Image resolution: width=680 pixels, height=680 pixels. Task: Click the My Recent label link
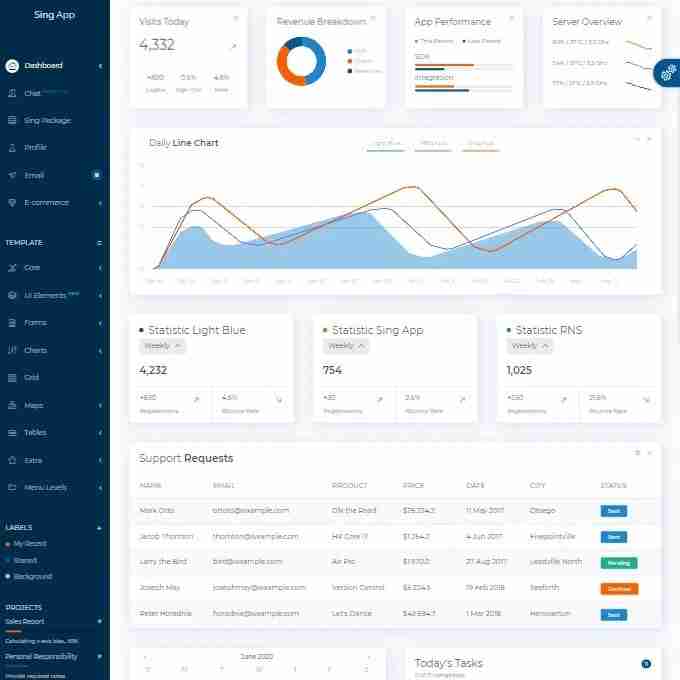pyautogui.click(x=30, y=544)
